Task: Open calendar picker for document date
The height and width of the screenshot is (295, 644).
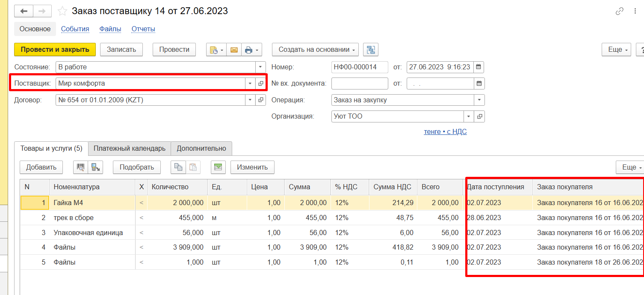Action: [x=479, y=67]
